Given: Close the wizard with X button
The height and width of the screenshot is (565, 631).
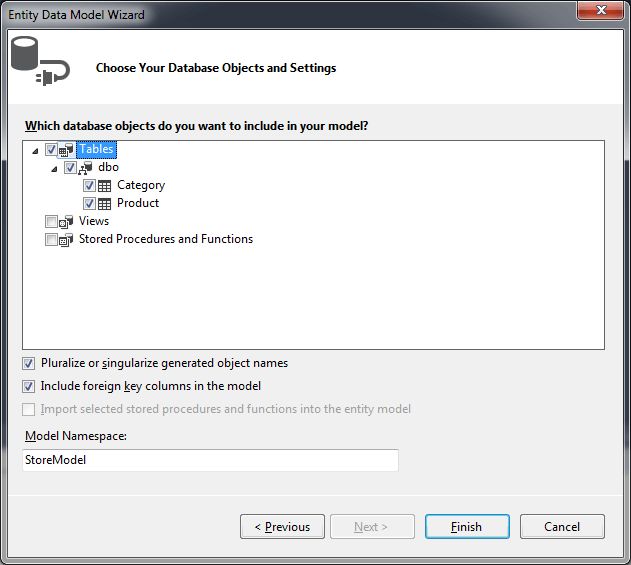Looking at the screenshot, I should 600,10.
